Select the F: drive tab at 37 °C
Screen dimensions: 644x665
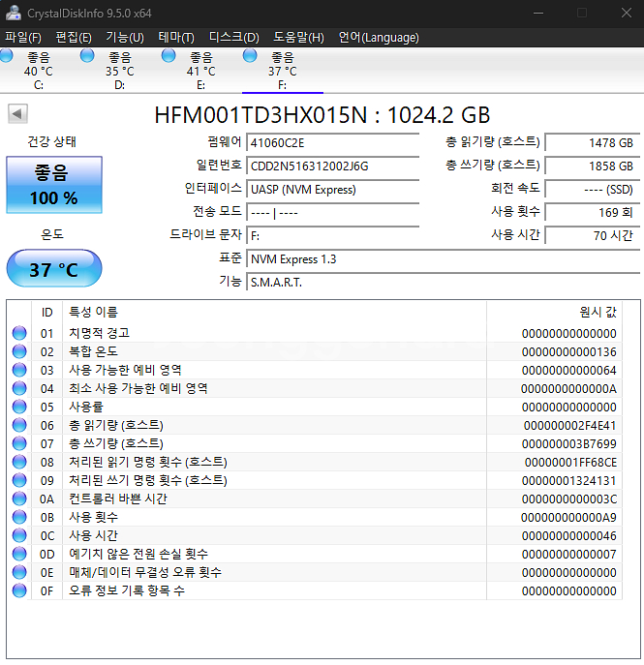coord(283,71)
